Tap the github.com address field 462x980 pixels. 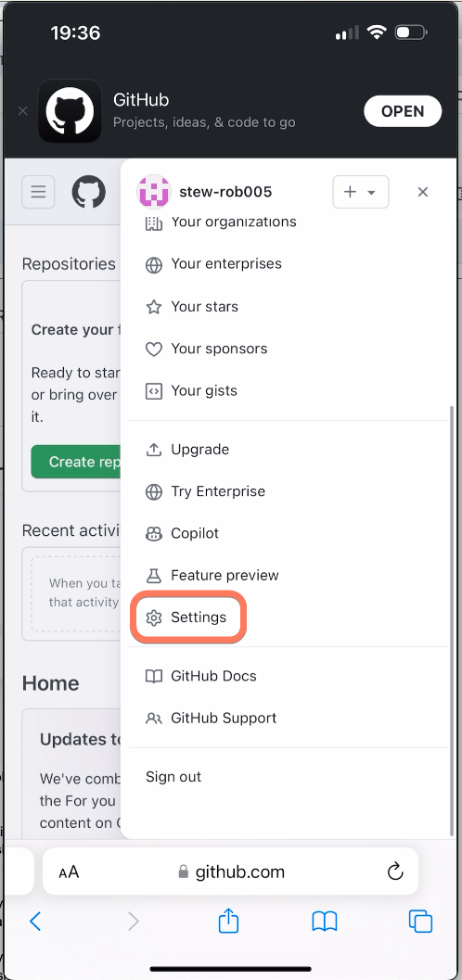coord(230,872)
